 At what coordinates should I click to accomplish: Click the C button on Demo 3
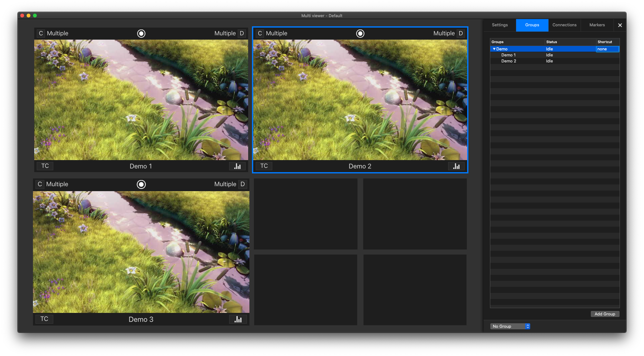pos(40,184)
